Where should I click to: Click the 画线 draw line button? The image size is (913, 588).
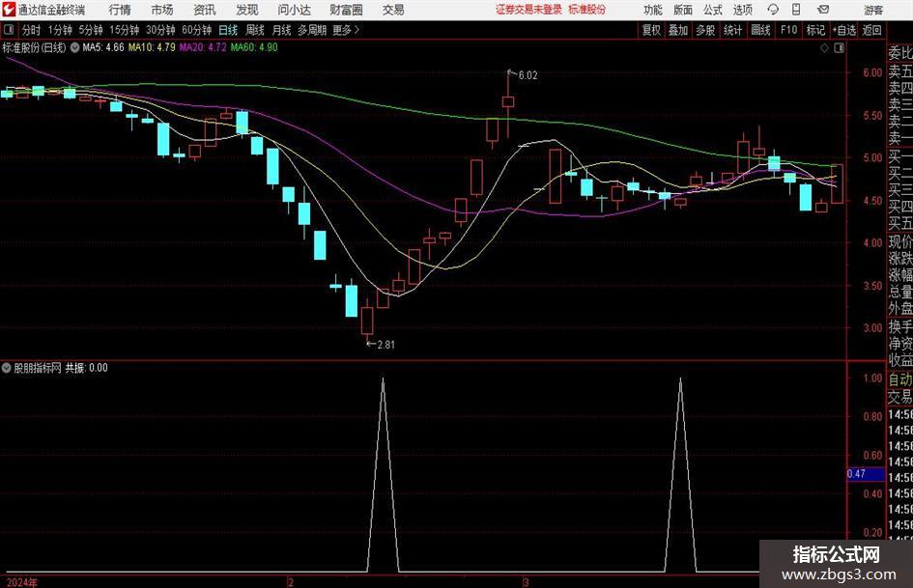click(x=760, y=30)
